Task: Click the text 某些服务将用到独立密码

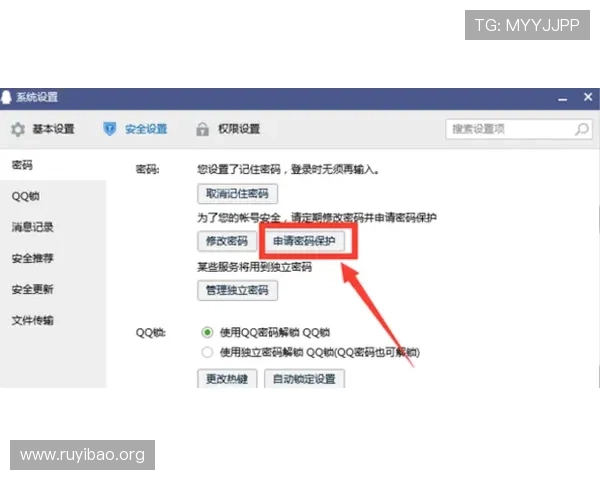Action: [x=254, y=267]
